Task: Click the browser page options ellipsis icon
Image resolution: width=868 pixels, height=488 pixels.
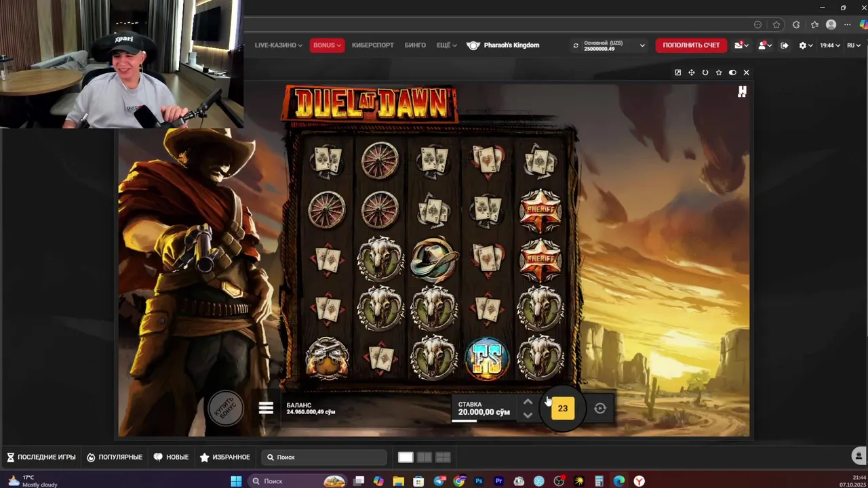Action: click(757, 24)
